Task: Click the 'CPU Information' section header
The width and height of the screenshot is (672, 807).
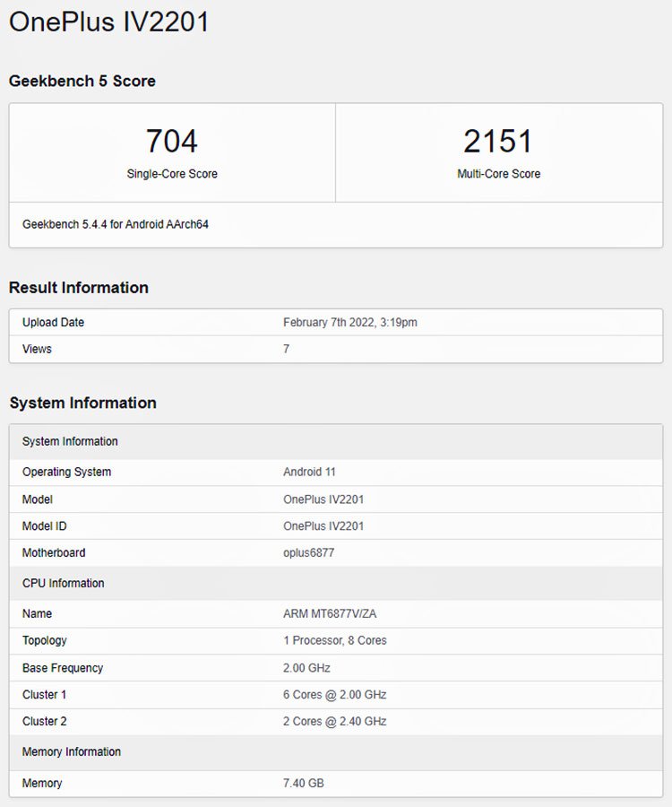Action: pyautogui.click(x=64, y=583)
